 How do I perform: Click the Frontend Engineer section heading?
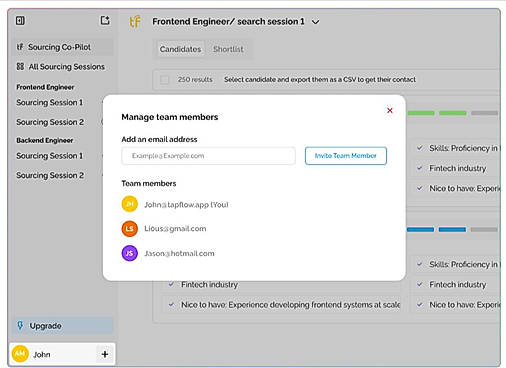click(45, 87)
